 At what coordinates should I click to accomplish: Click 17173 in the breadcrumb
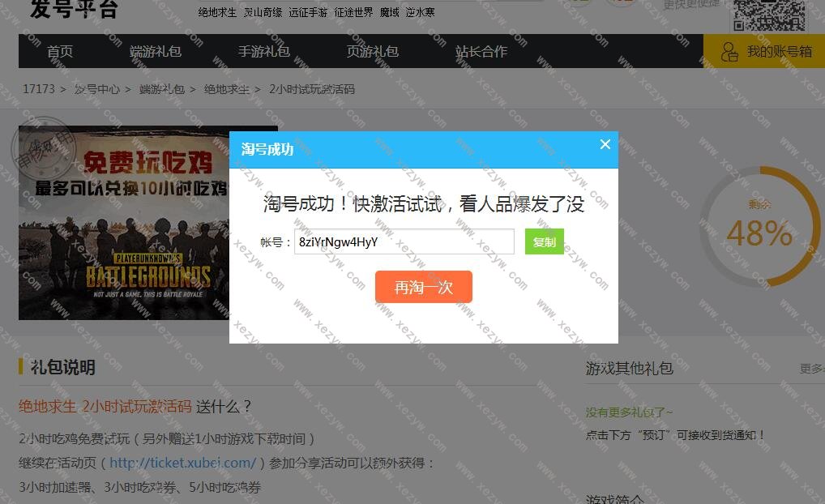(x=39, y=89)
